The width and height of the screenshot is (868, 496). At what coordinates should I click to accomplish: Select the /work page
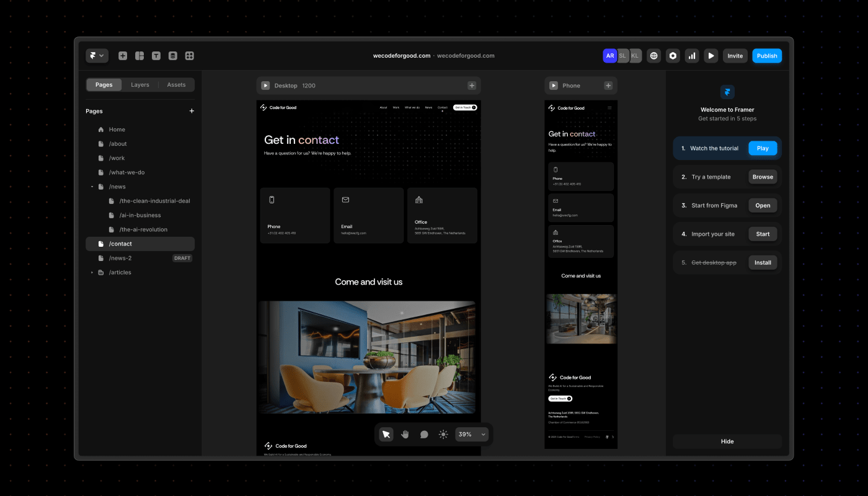(x=140, y=158)
